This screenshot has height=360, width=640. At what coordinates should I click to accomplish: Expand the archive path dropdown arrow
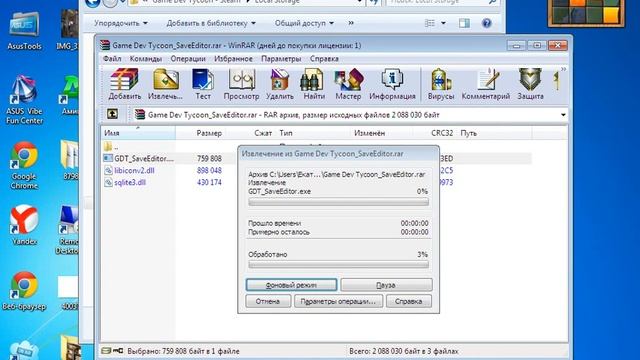tap(563, 115)
